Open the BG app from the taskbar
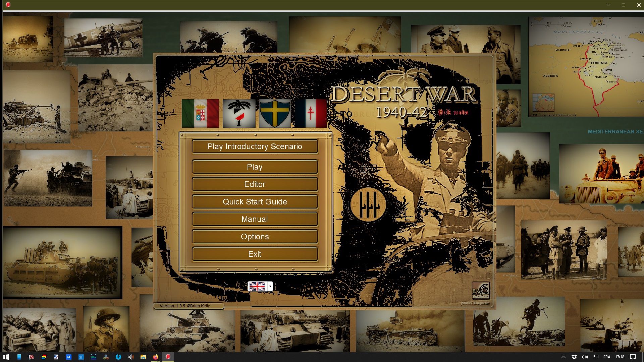The height and width of the screenshot is (362, 644). [x=94, y=357]
